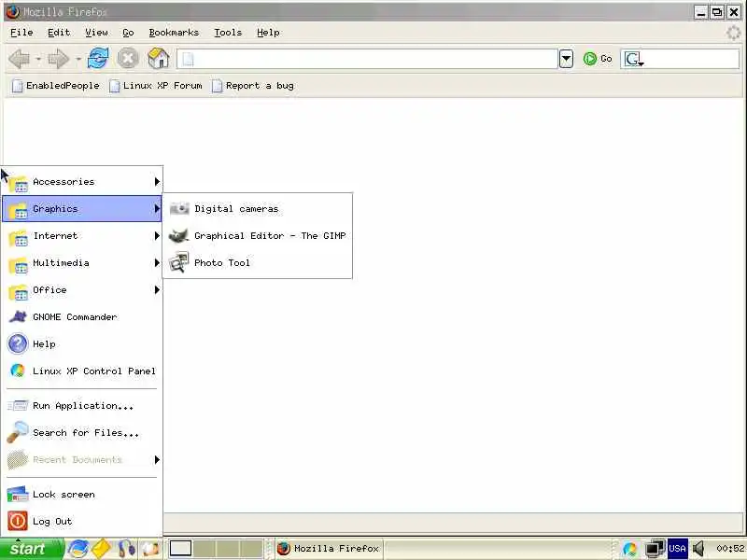This screenshot has width=747, height=560.
Task: Click Log Out in start menu
Action: pos(82,522)
